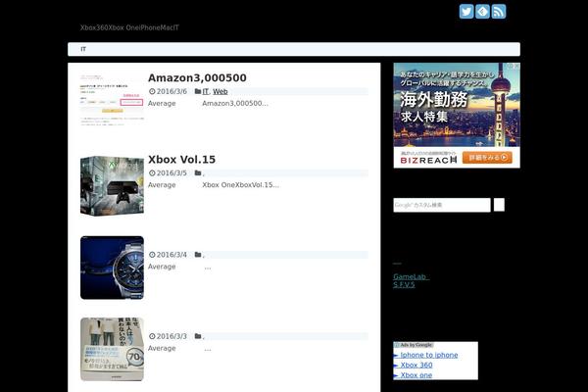Open the Xbox one ad link

coord(416,375)
